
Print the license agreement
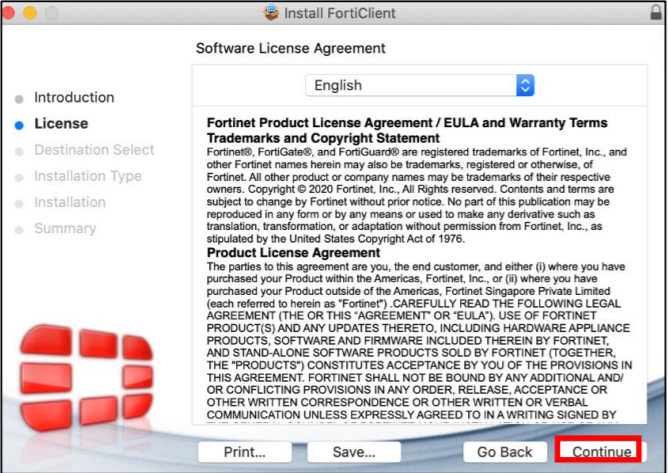(x=244, y=452)
